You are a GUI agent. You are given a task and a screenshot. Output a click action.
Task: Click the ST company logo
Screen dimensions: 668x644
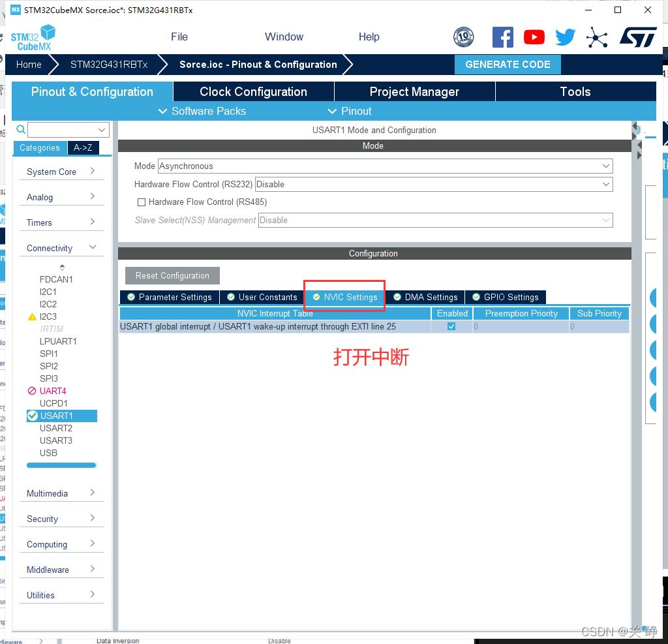638,37
